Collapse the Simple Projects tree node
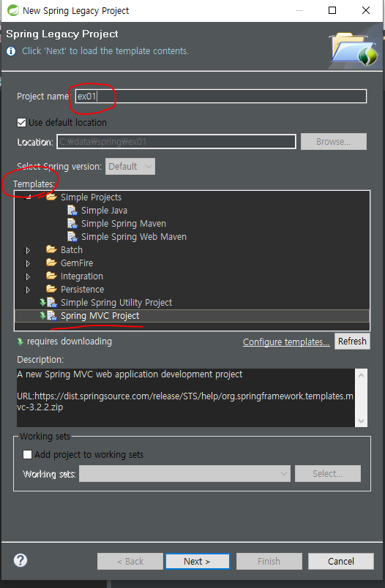Viewport: 385px width, 588px height. click(27, 197)
